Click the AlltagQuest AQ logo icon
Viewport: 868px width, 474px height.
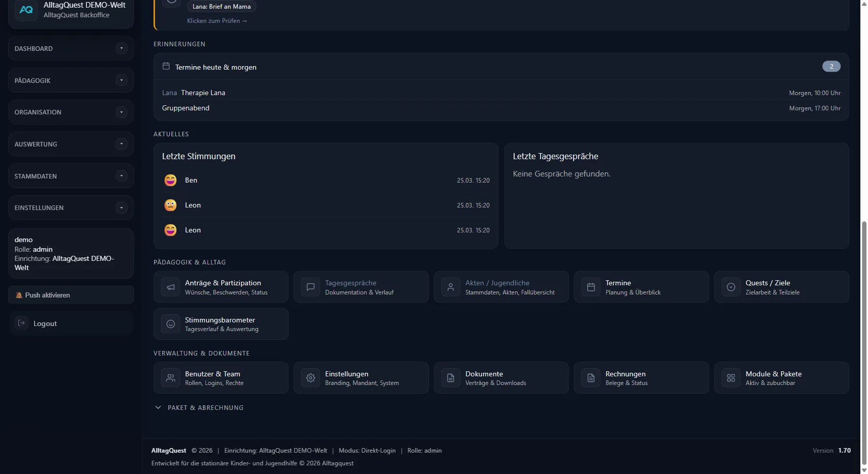pos(26,10)
